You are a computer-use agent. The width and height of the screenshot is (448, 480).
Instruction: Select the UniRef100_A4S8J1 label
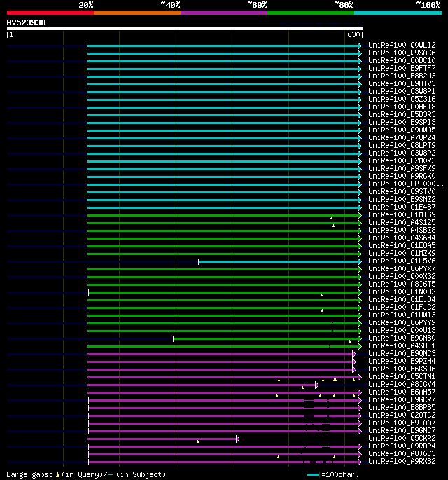(x=402, y=346)
